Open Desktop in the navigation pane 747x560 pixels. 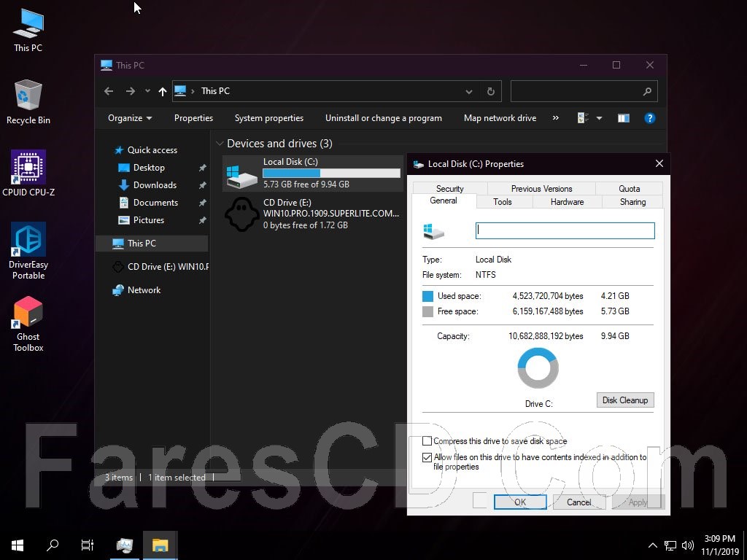click(x=149, y=168)
